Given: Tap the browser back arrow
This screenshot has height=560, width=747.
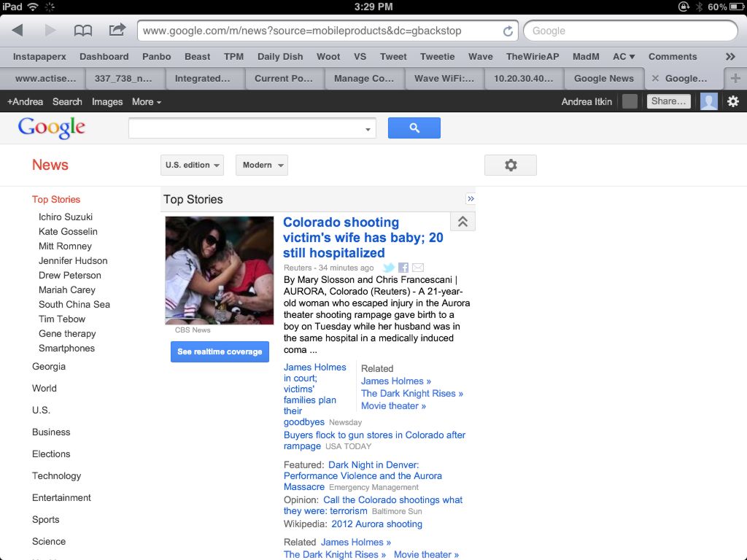Looking at the screenshot, I should tap(18, 31).
